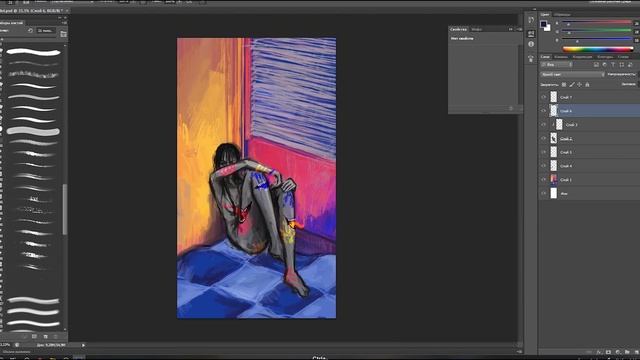The image size is (640, 360).
Task: Click the zoom percentage field in status bar
Action: point(5,345)
